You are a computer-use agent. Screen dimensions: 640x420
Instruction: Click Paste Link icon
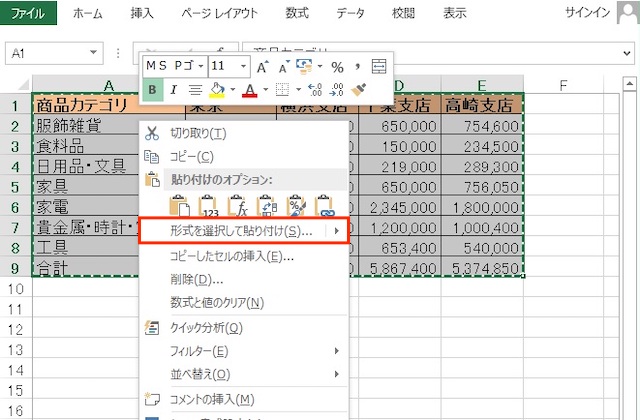(x=325, y=206)
